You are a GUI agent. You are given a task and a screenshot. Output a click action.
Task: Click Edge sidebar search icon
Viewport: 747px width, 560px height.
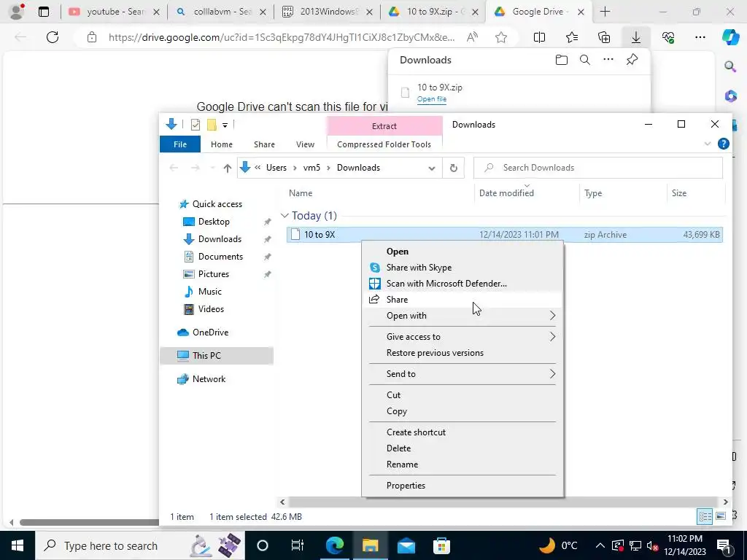729,66
